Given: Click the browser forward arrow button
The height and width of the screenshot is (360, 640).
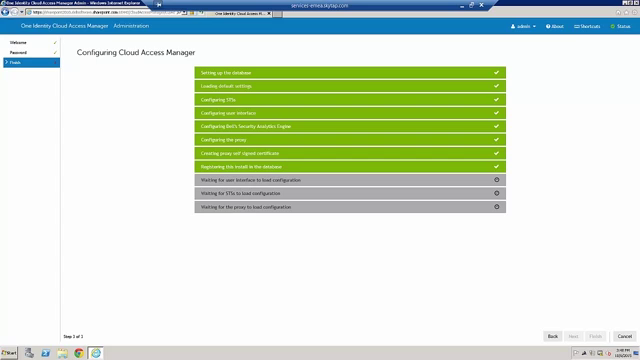Looking at the screenshot, I should (x=14, y=12).
